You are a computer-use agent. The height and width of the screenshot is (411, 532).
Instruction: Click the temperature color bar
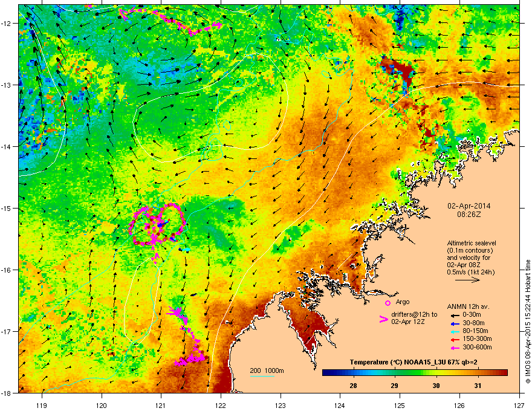(415, 373)
